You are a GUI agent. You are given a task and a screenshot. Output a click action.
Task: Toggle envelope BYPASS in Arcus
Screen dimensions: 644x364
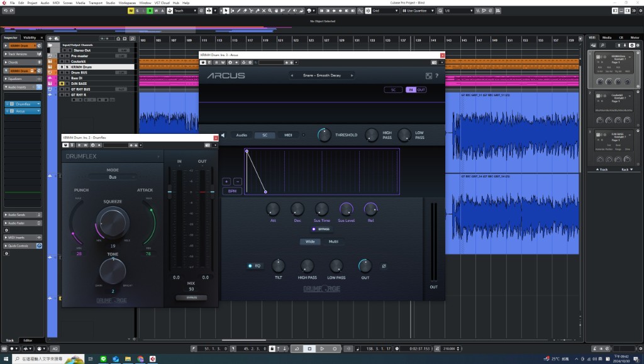click(321, 229)
